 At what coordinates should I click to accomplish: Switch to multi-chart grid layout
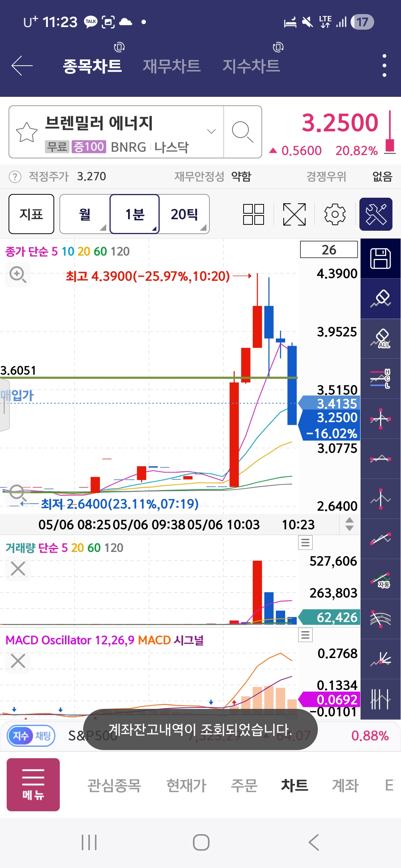click(254, 214)
